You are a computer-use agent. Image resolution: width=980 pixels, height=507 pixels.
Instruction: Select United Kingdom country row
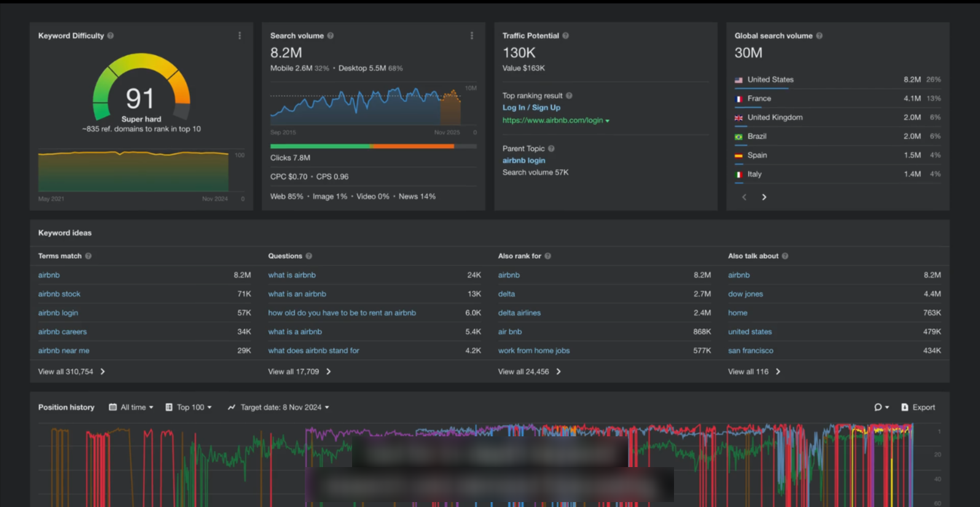point(837,117)
